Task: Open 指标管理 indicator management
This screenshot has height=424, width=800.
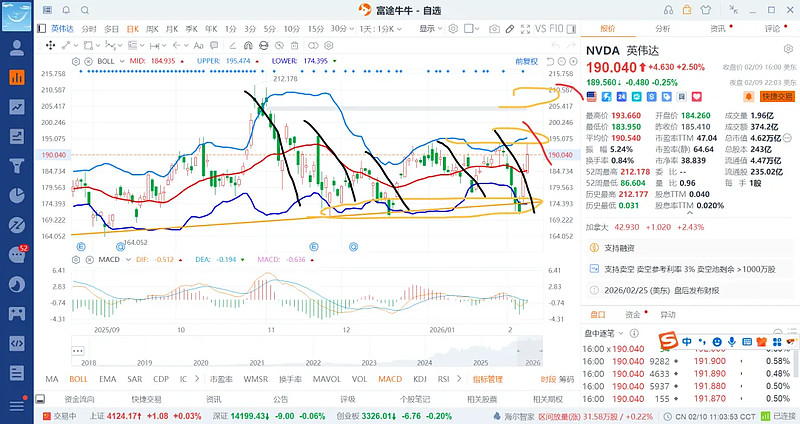Action: 487,379
